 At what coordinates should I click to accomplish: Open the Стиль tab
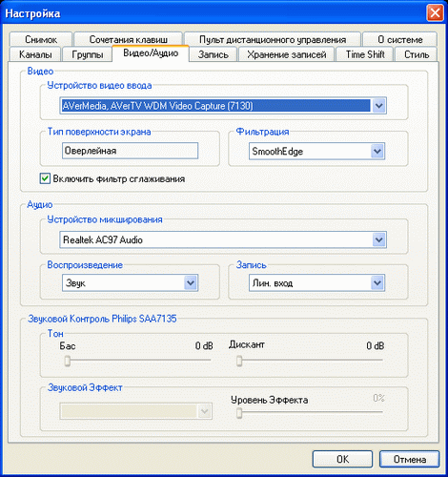pos(417,54)
